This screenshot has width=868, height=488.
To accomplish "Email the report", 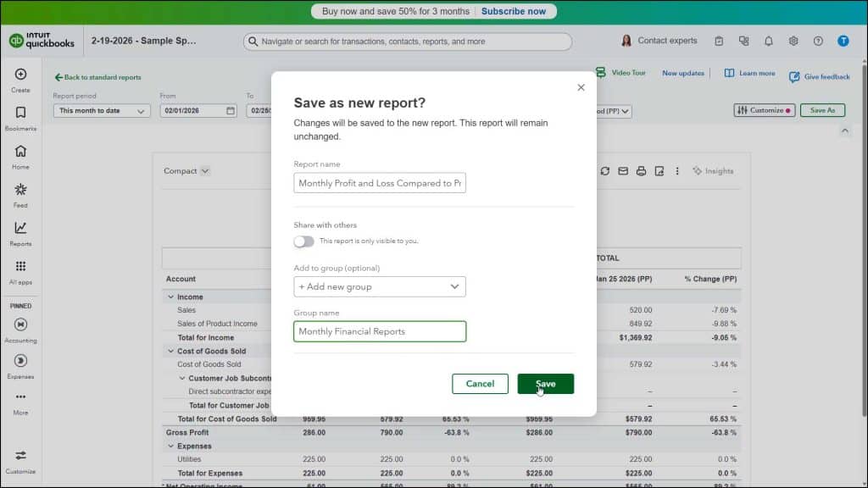I will click(623, 170).
